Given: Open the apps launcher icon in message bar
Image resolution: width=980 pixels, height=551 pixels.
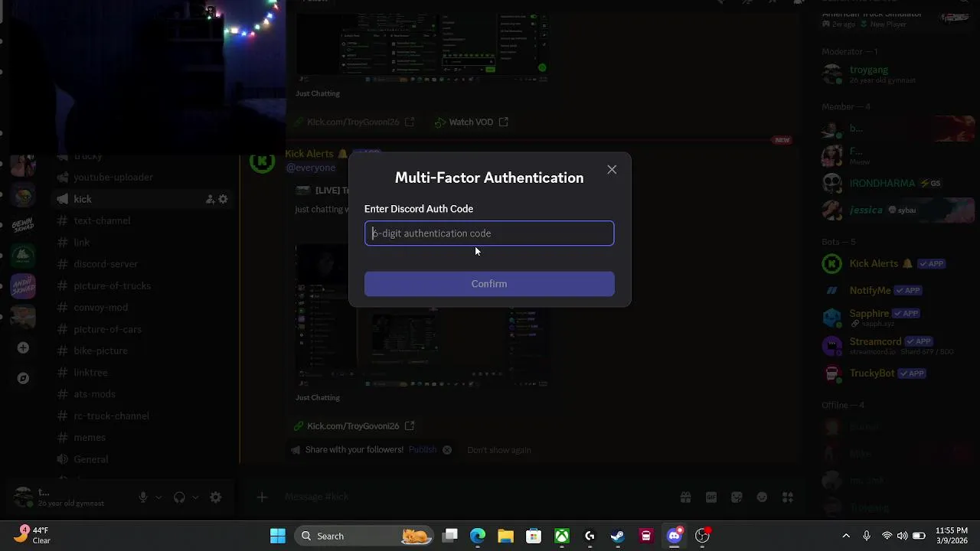Looking at the screenshot, I should 787,497.
